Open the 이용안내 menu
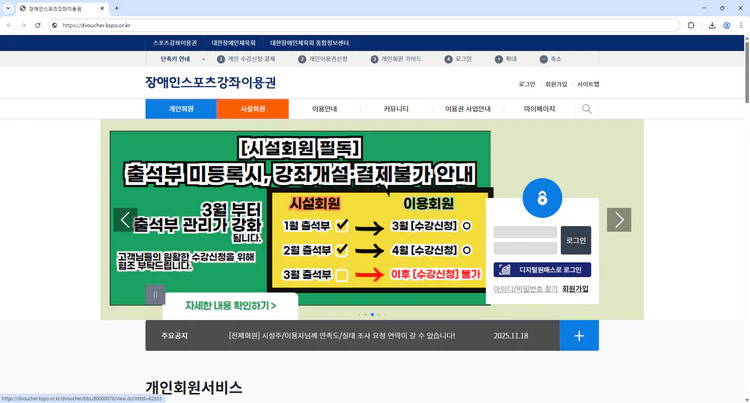750x403 pixels. tap(324, 109)
